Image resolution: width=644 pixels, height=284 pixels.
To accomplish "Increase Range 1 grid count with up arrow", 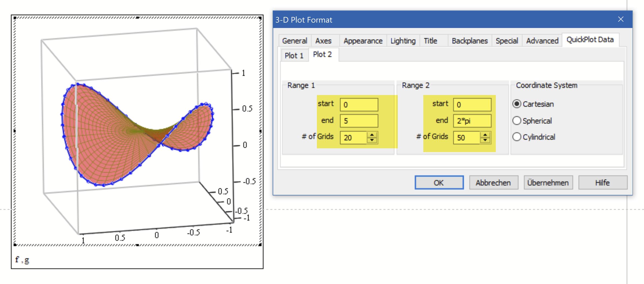I will pos(372,135).
